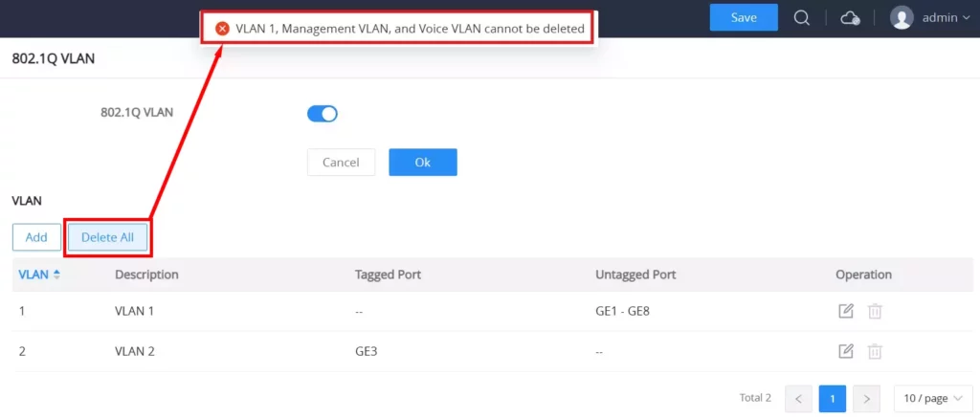The height and width of the screenshot is (418, 980).
Task: Go to pagination page 1
Action: [833, 398]
